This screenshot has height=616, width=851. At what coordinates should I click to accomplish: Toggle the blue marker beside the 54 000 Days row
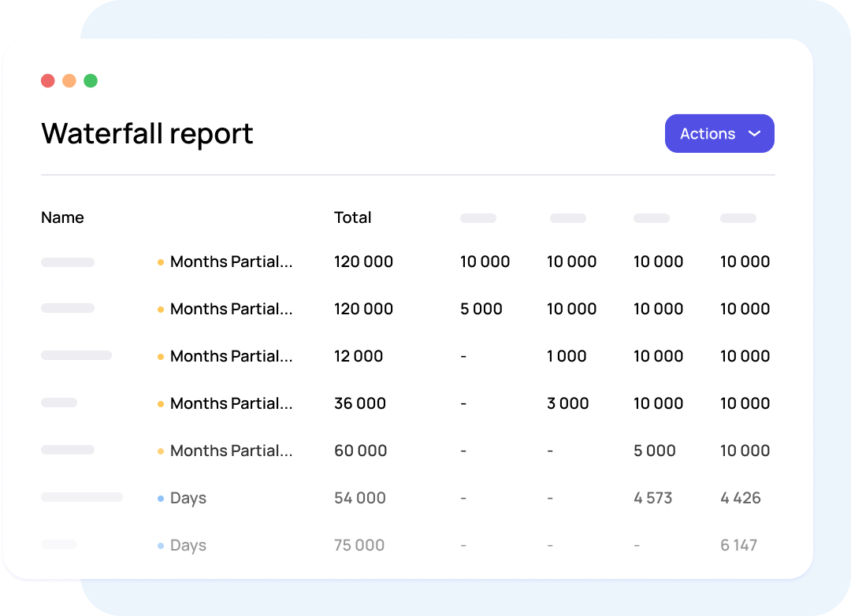tap(162, 498)
